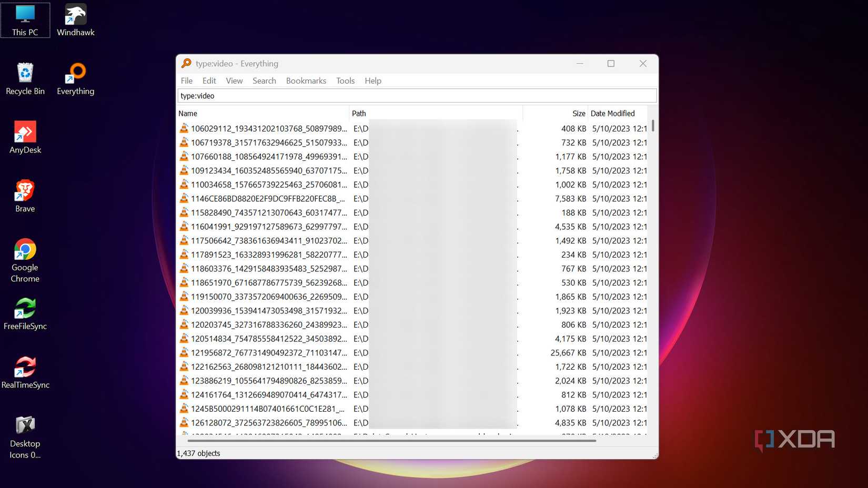Open Windhawk

point(75,15)
